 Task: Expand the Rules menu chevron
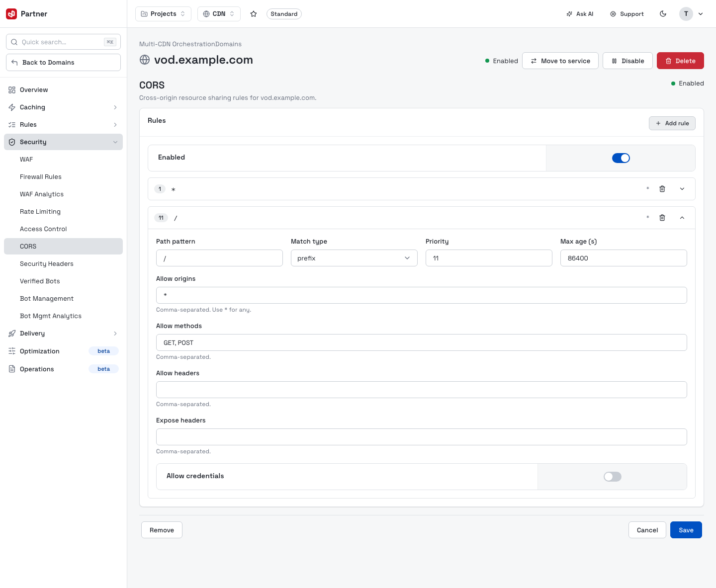pyautogui.click(x=115, y=125)
